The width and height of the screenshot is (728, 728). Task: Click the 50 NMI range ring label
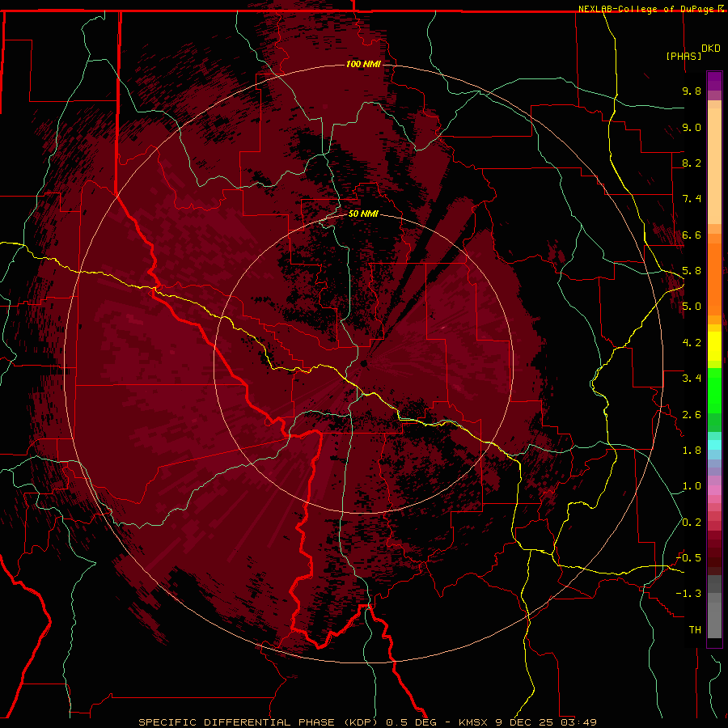(x=363, y=214)
